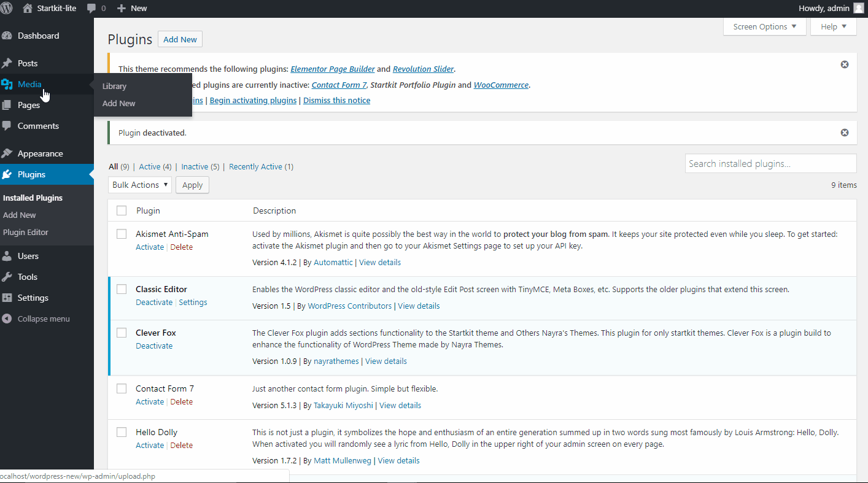Select Library in Media flyout menu
The height and width of the screenshot is (483, 868).
pos(114,86)
